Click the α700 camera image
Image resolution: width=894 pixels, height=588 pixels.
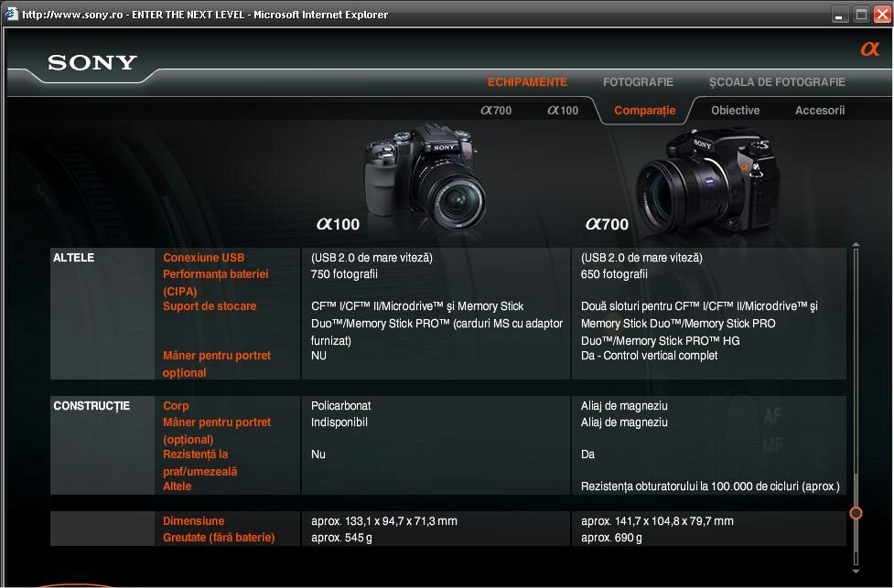[708, 182]
